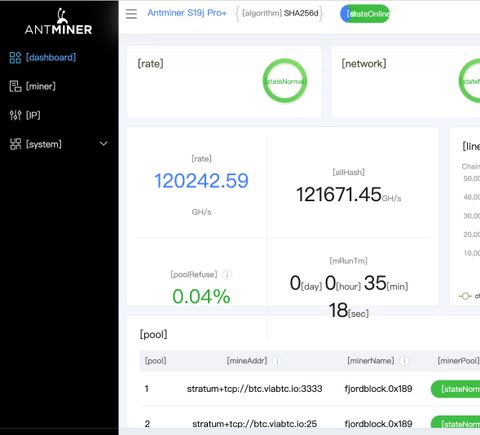This screenshot has height=435, width=480.
Task: Click stratum+tcp://btc.viabtc.io:25 address
Action: coord(255,424)
